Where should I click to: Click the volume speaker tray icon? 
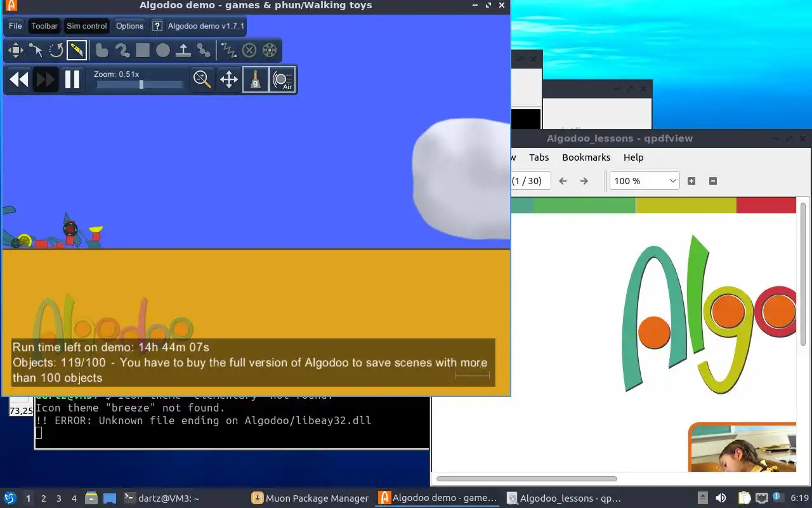pyautogui.click(x=721, y=498)
